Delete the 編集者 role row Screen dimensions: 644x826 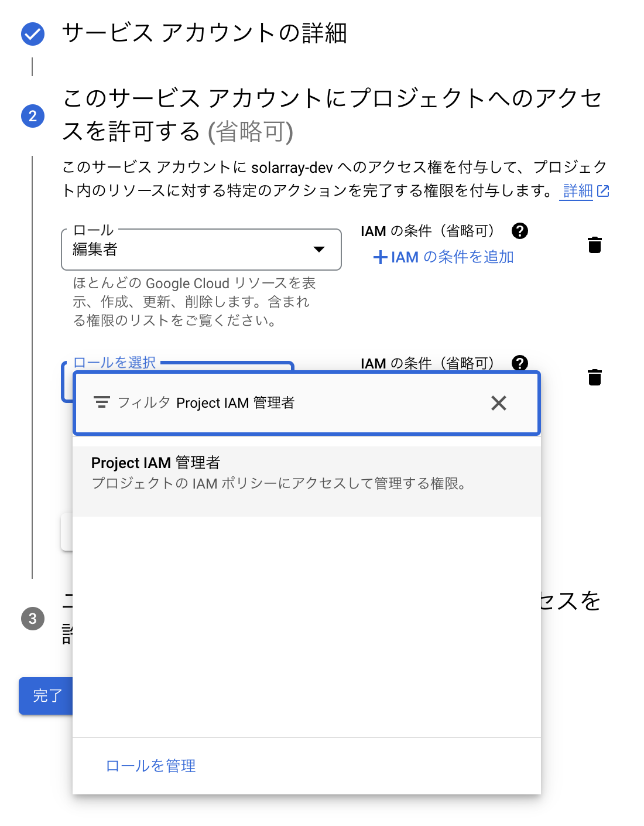[595, 245]
